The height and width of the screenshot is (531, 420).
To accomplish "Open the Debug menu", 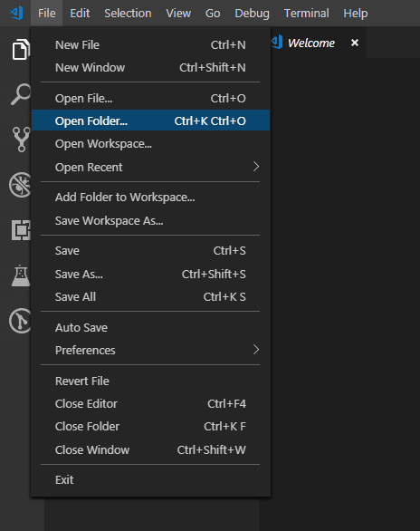I will coord(253,14).
